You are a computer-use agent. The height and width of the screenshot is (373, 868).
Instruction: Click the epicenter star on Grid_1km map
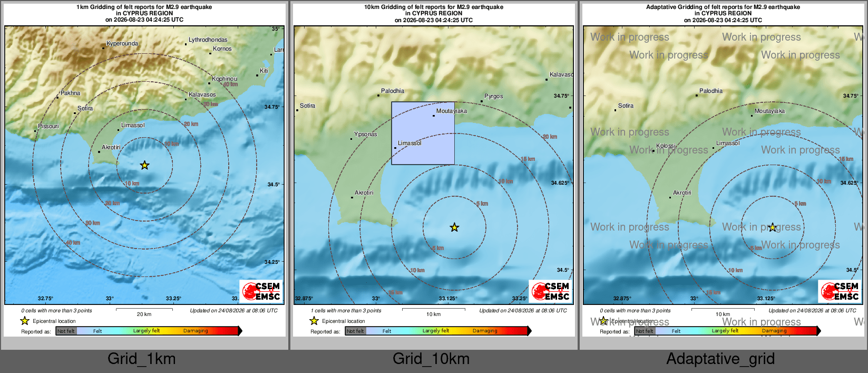[x=144, y=165]
